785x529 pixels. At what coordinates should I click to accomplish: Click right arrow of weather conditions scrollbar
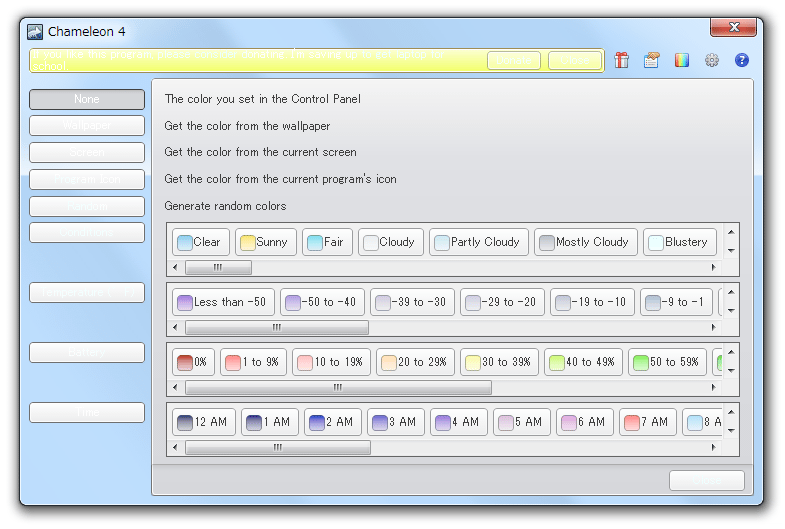(x=713, y=268)
